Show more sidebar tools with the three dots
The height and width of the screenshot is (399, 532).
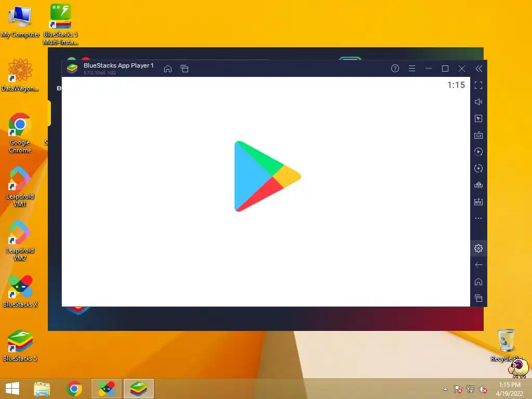(x=478, y=218)
